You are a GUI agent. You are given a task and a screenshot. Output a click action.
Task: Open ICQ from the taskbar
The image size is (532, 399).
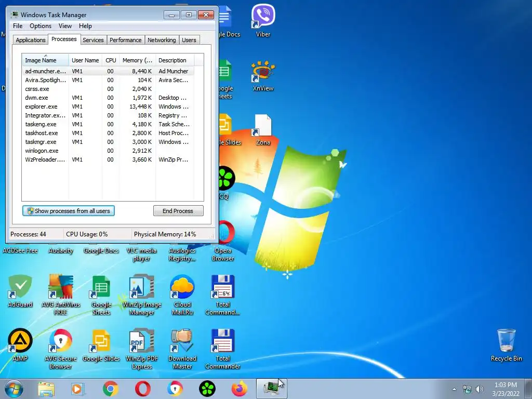[x=207, y=389]
